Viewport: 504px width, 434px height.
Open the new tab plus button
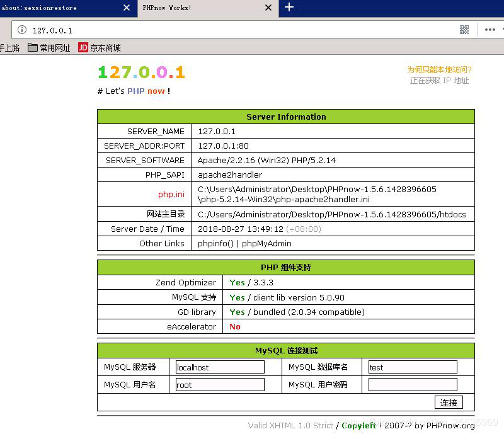click(289, 7)
